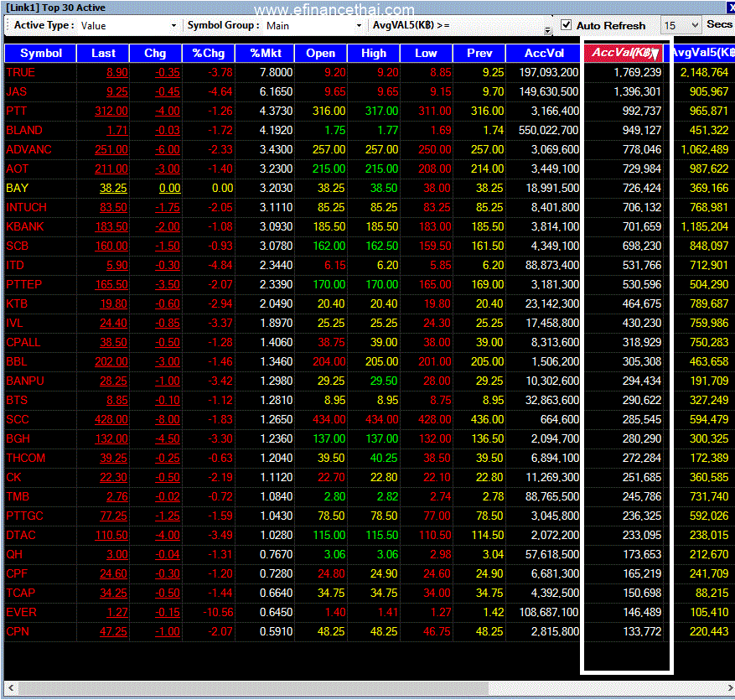Sort by the Low column header
The width and height of the screenshot is (735, 700).
pyautogui.click(x=426, y=53)
